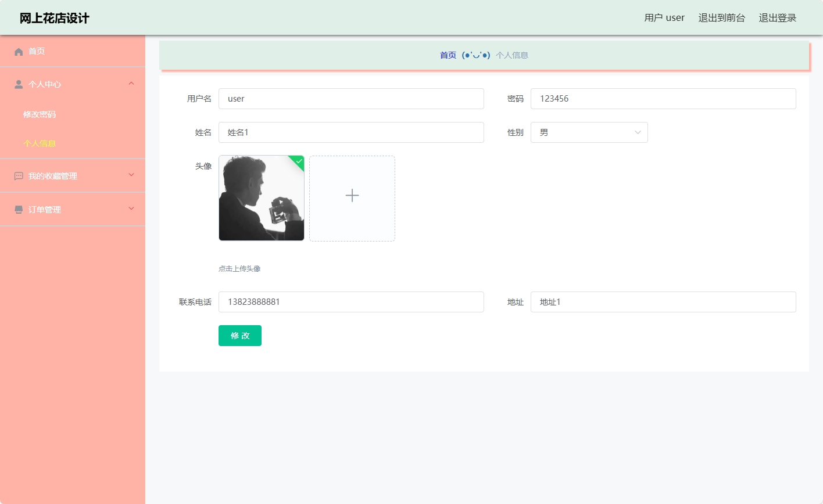
Task: Click the book icon beside 订单管理
Action: point(18,209)
